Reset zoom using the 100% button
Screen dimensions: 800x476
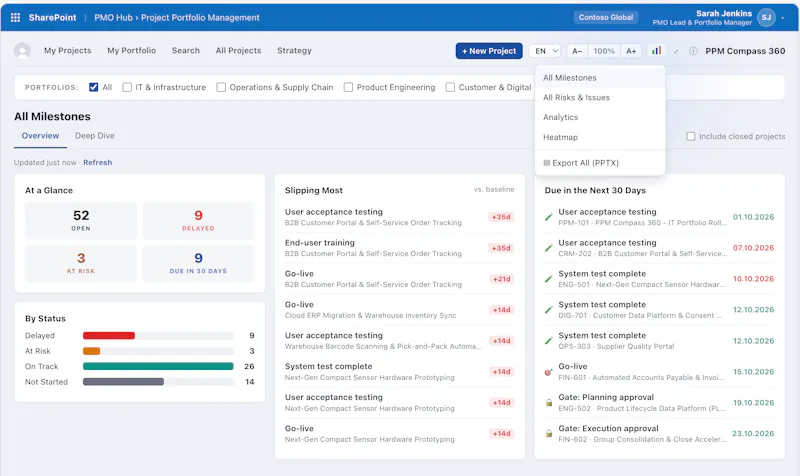click(x=604, y=51)
